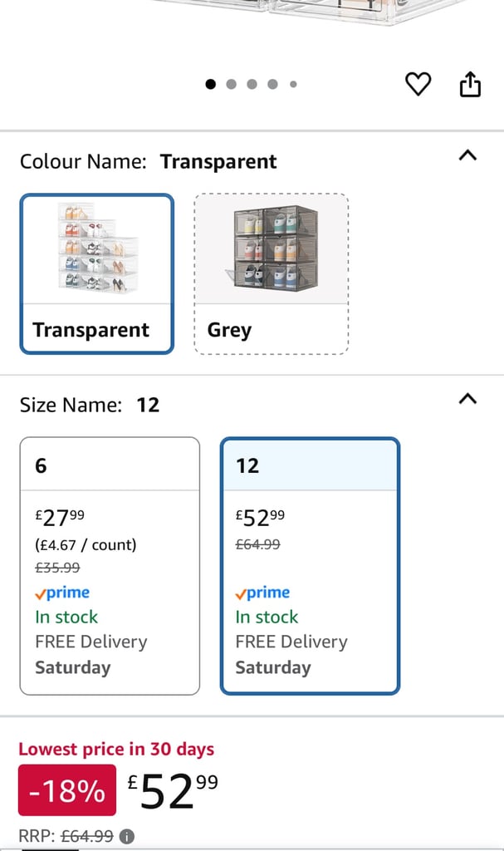Add item to wishlist with heart icon
This screenshot has height=851, width=504.
point(418,84)
